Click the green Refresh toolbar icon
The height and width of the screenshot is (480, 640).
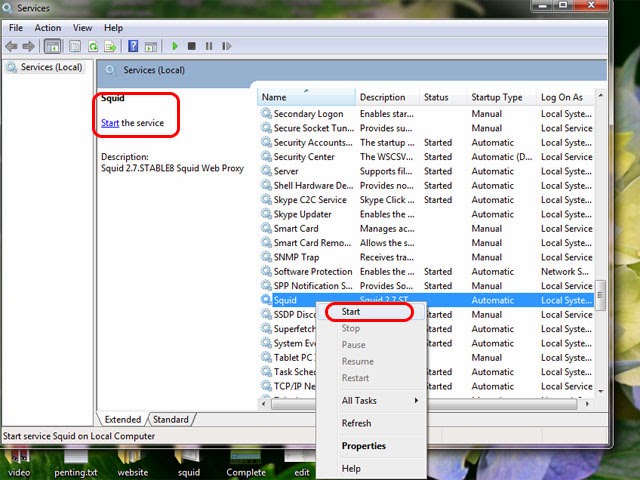93,46
